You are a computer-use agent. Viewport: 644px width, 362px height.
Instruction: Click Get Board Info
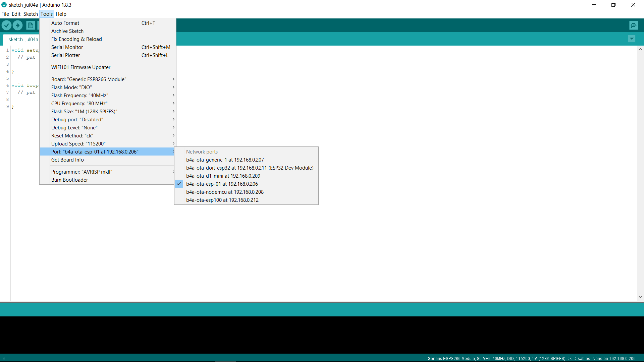pos(67,160)
